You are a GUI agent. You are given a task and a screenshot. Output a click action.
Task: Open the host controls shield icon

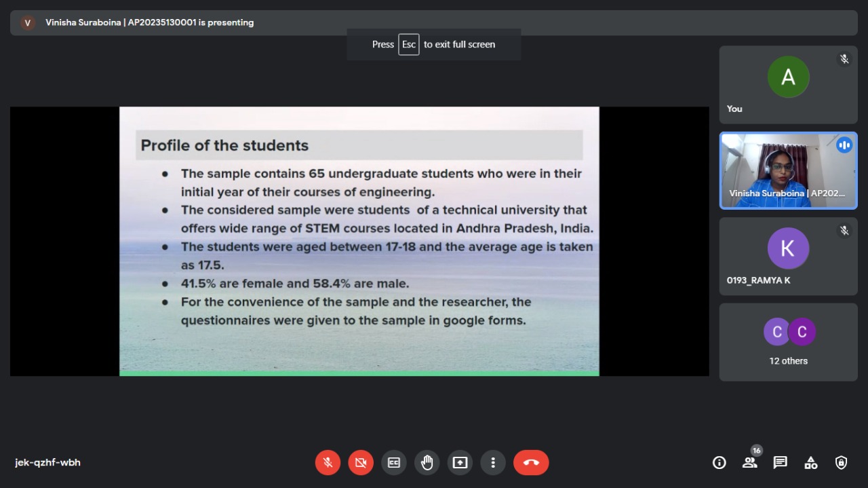tap(842, 463)
